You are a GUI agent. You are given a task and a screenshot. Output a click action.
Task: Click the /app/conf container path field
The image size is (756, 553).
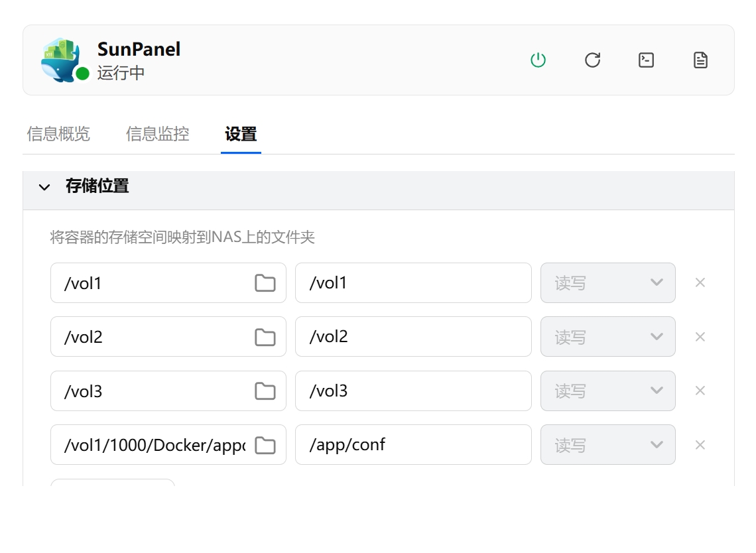point(412,445)
